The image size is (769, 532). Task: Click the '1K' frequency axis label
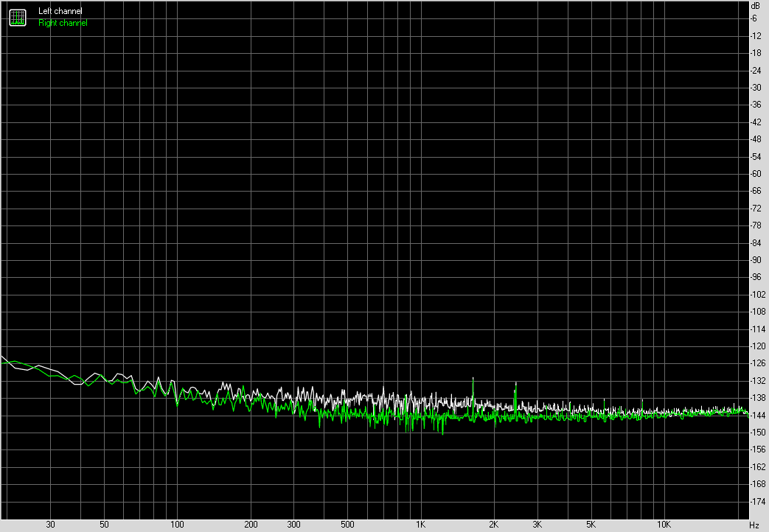pyautogui.click(x=421, y=524)
